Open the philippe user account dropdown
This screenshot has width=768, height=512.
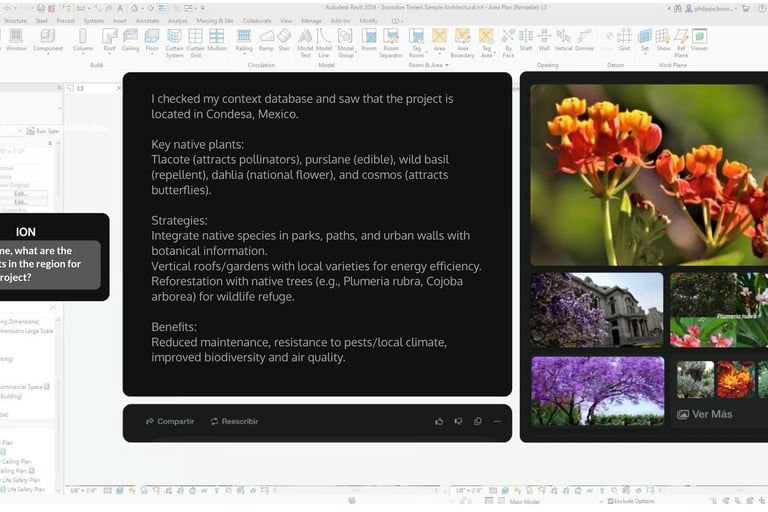click(713, 8)
